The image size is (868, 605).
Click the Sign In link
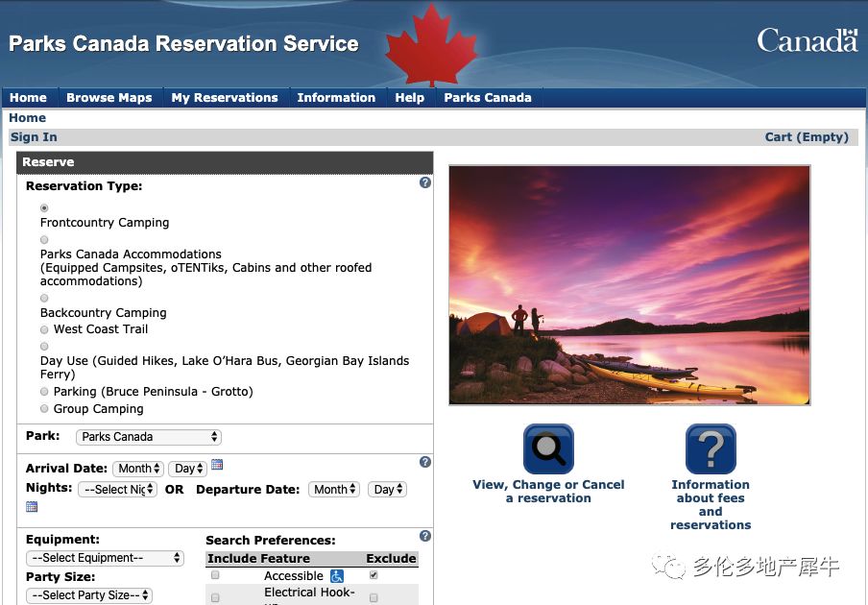point(34,137)
